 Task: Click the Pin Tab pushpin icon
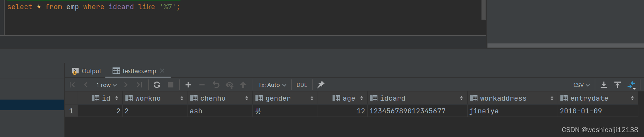point(320,85)
